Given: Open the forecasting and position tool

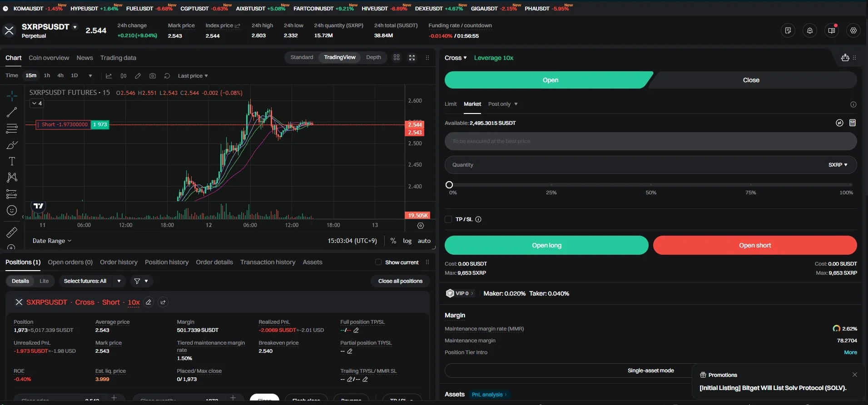Looking at the screenshot, I should [x=12, y=194].
